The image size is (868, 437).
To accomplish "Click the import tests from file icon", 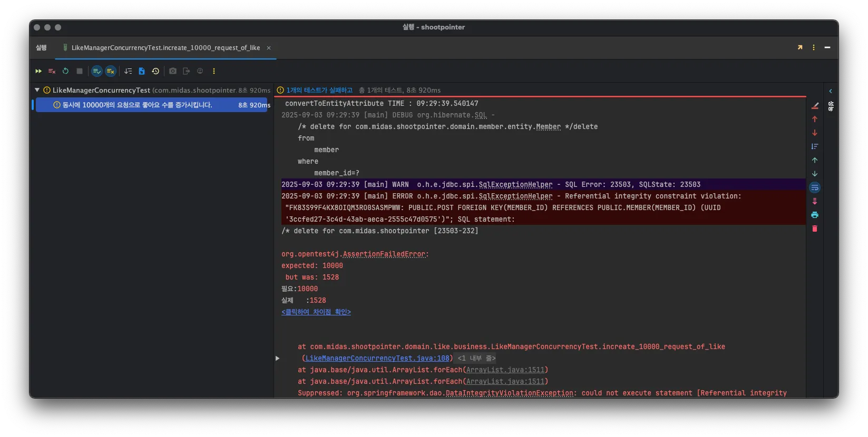I will click(142, 71).
